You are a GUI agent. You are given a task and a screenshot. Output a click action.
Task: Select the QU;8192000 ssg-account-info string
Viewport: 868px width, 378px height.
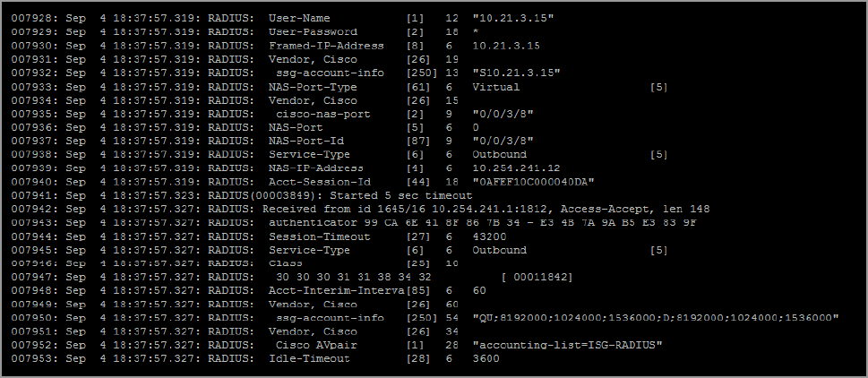655,318
